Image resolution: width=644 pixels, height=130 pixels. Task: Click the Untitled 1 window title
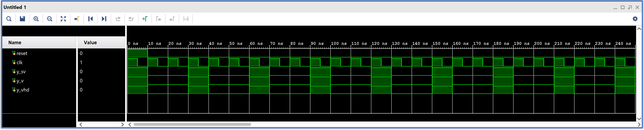tap(15, 7)
